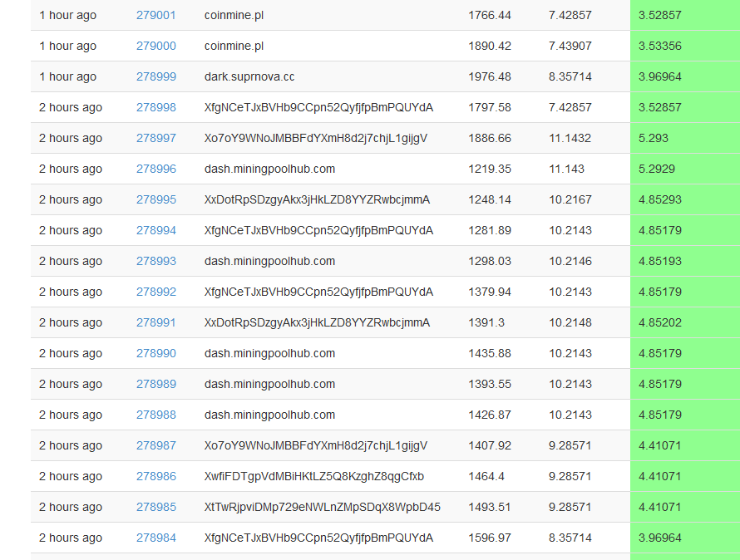Viewport: 740px width, 560px height.
Task: Open block 278998 link
Action: tap(155, 107)
